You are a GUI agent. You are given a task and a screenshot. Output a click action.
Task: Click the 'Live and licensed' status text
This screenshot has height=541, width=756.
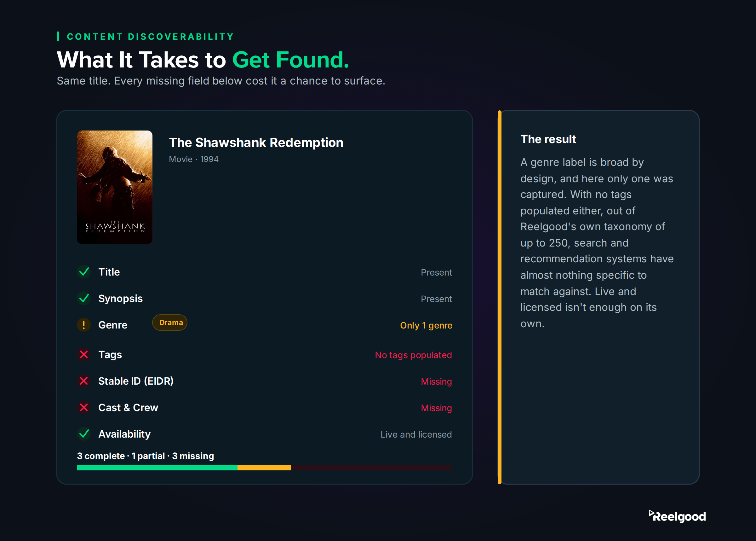[416, 434]
